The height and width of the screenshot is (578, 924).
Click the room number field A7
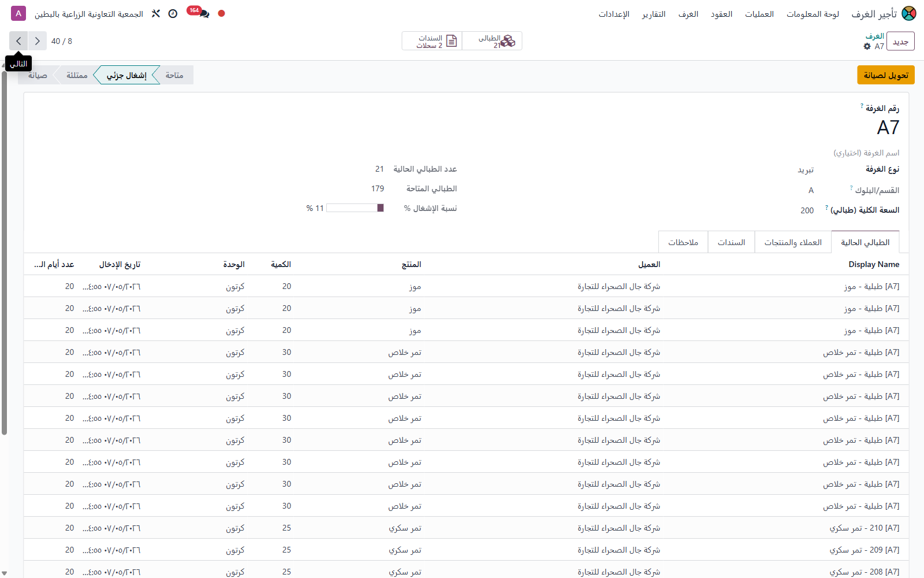(x=888, y=128)
